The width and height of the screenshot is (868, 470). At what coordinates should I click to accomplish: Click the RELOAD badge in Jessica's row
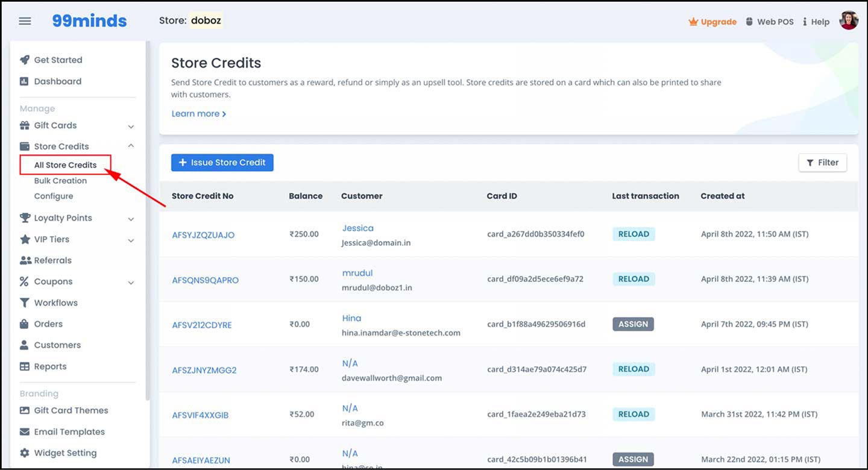click(x=634, y=234)
